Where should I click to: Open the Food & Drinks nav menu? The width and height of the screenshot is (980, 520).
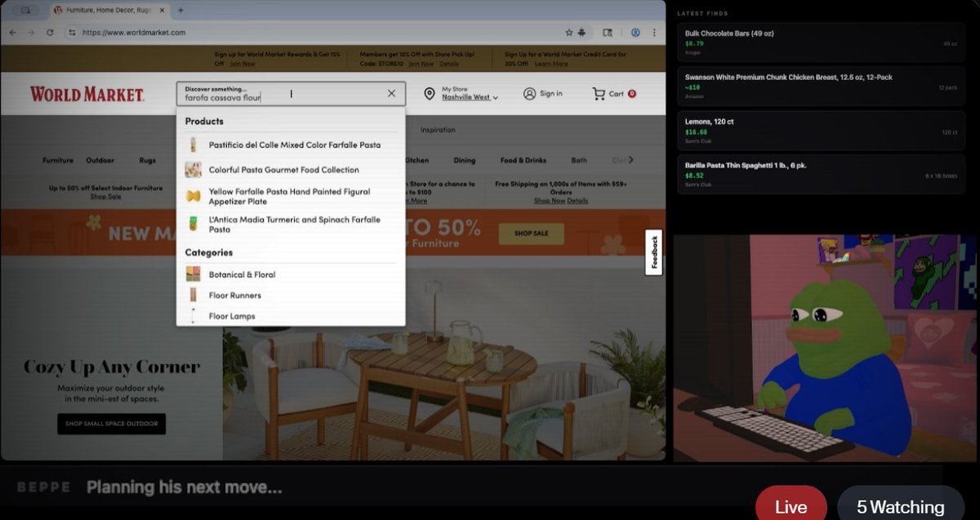point(523,161)
